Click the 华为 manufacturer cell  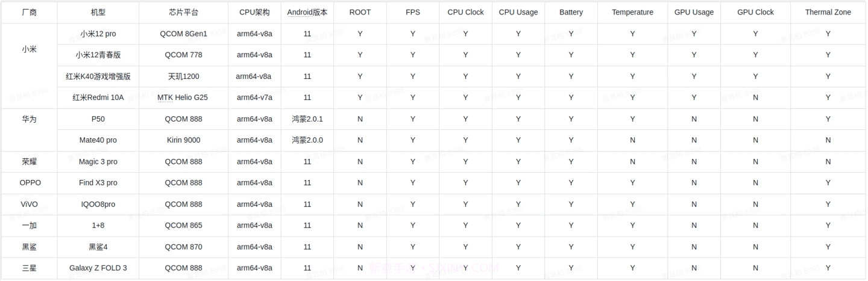[29, 119]
